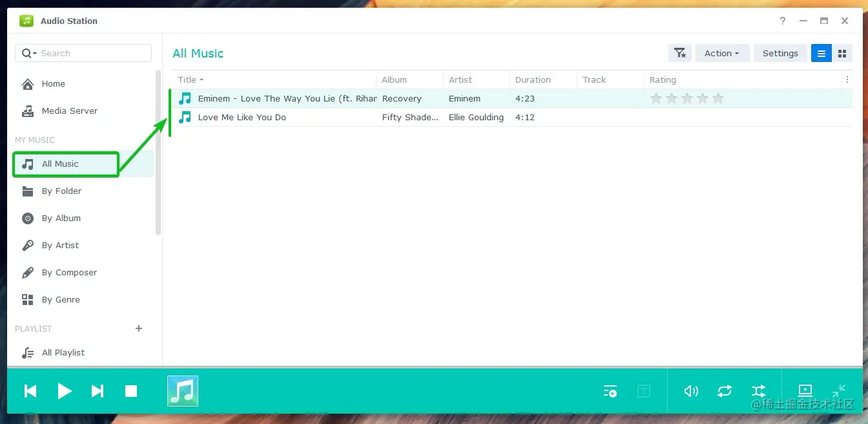Enable repeat playback
Viewport: 868px width, 424px height.
coord(724,391)
